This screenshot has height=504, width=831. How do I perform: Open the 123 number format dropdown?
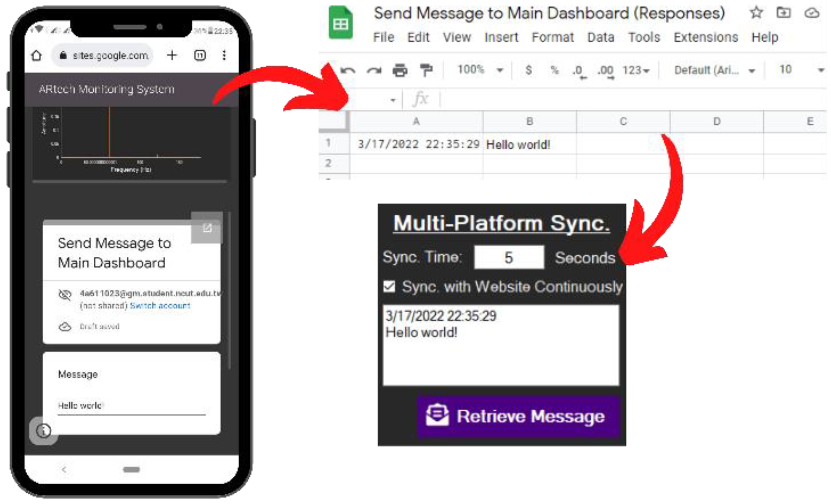click(636, 70)
